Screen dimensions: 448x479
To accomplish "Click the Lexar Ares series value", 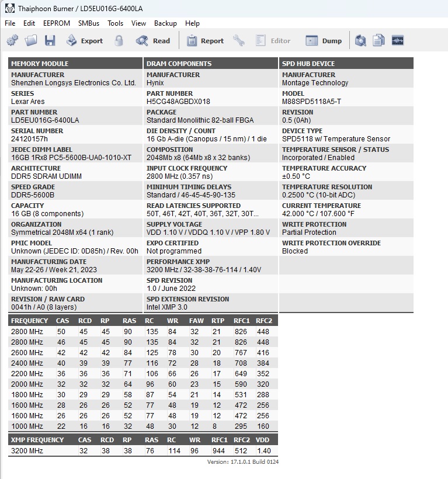I will click(x=28, y=102).
